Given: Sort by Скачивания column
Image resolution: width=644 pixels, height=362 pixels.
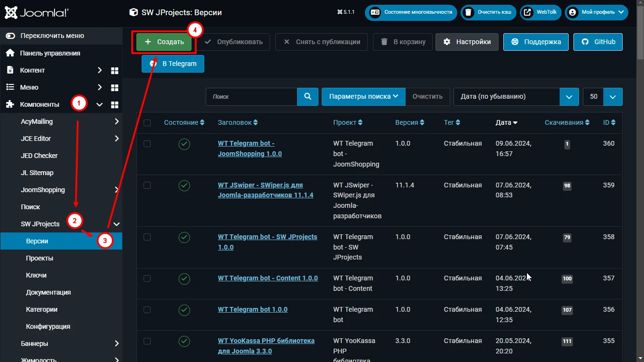Looking at the screenshot, I should pos(567,122).
